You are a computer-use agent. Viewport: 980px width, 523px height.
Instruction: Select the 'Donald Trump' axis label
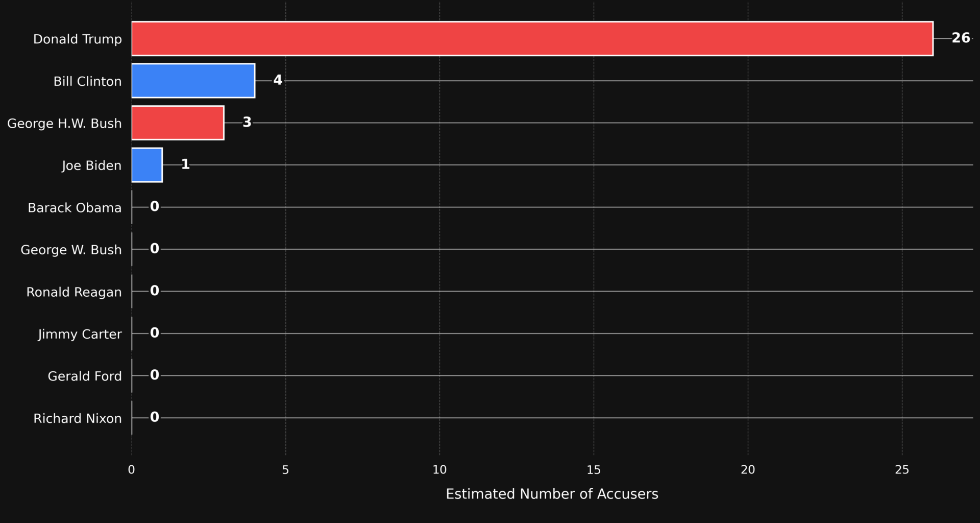coord(78,39)
